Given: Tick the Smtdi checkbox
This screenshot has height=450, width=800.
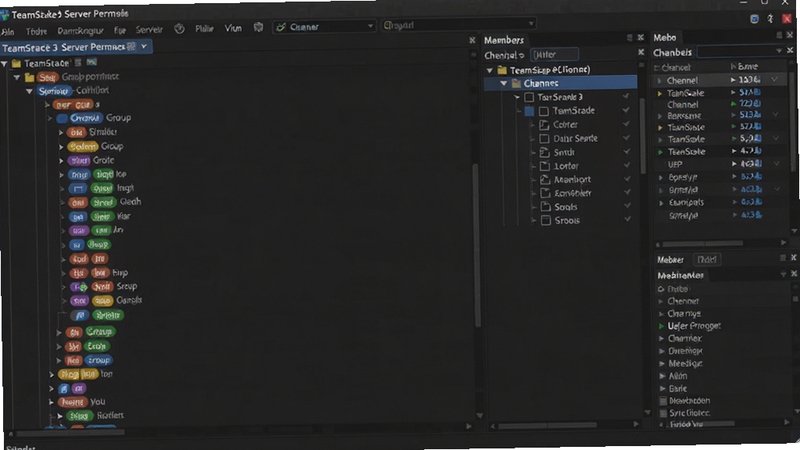Looking at the screenshot, I should coord(544,152).
